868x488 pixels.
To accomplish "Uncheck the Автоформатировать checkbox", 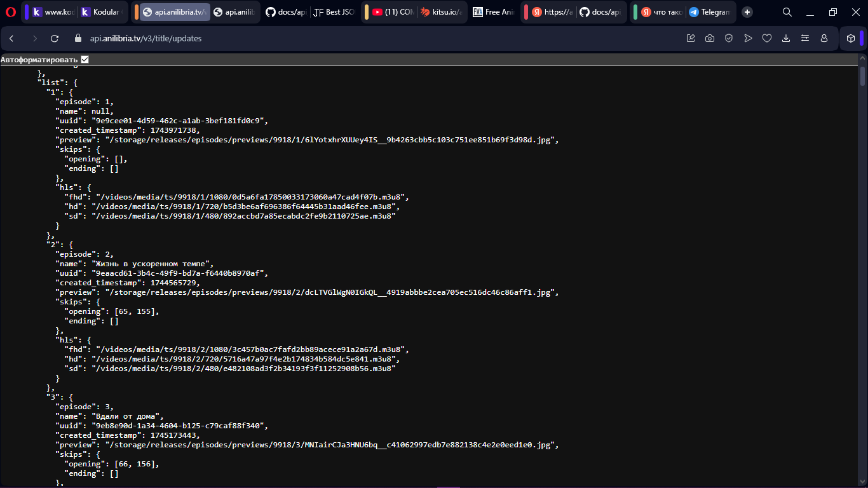I will [85, 60].
